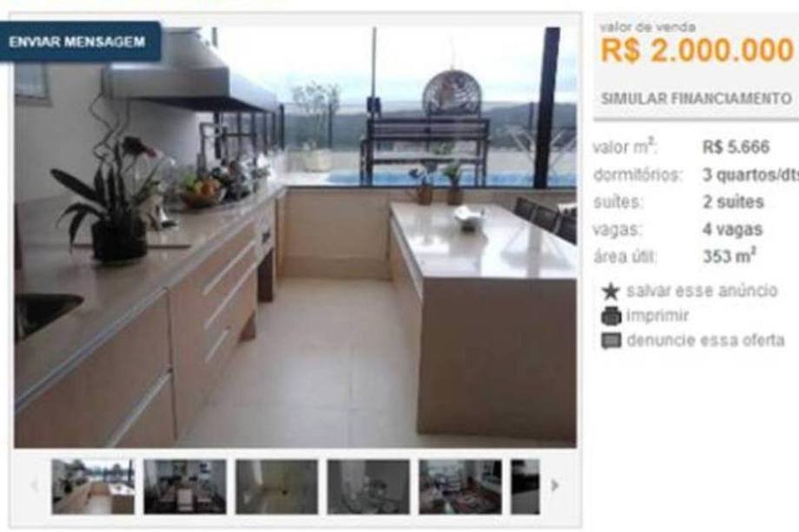Select the fourth thumbnail in the gallery
The image size is (799, 532).
(368, 487)
